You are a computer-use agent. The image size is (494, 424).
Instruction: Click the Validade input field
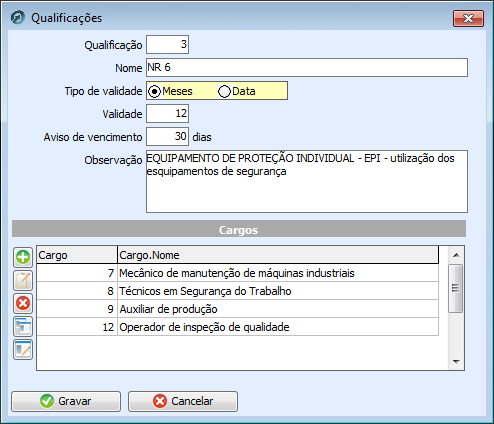tap(168, 114)
